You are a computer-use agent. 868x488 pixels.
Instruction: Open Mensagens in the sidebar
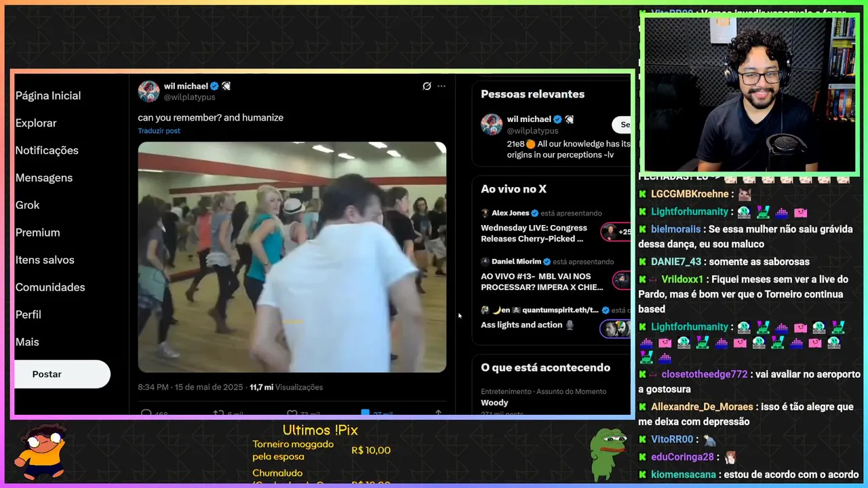(x=44, y=178)
